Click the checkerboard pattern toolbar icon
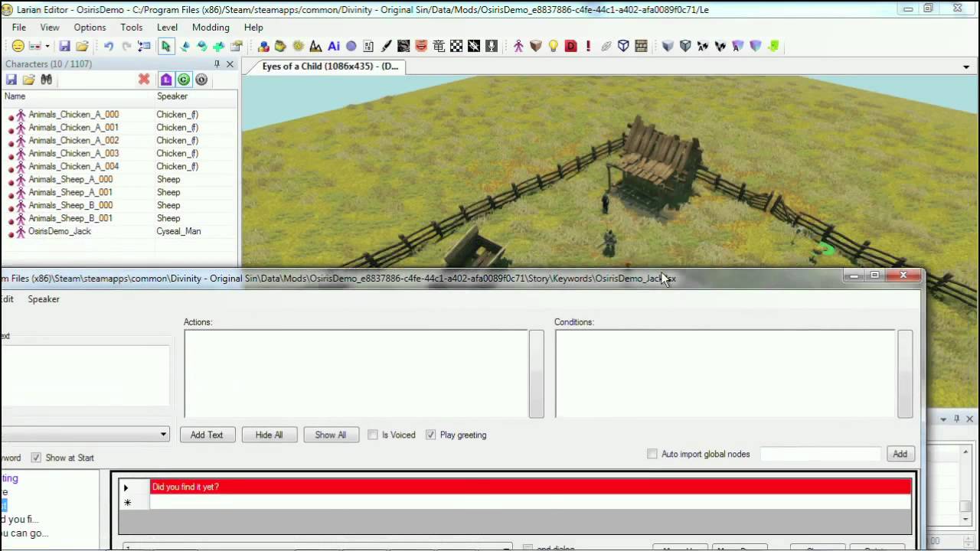Viewport: 980px width, 551px height. pyautogui.click(x=456, y=46)
